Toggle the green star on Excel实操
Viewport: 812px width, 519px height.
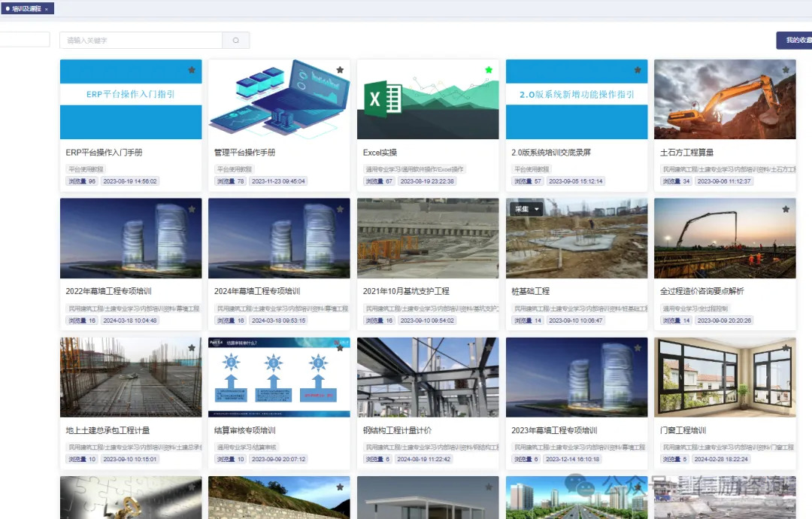point(489,70)
